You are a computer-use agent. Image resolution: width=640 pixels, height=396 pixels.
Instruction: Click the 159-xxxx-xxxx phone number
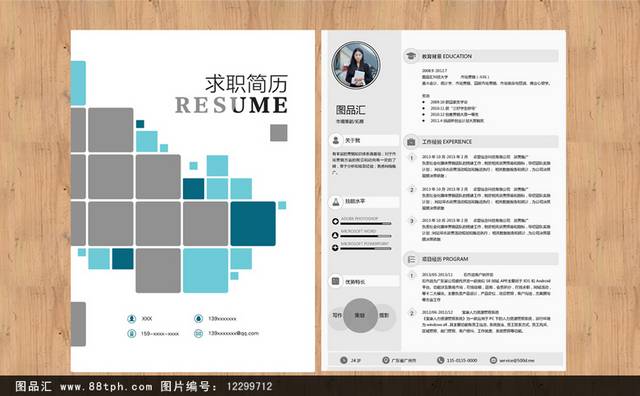[x=160, y=334]
